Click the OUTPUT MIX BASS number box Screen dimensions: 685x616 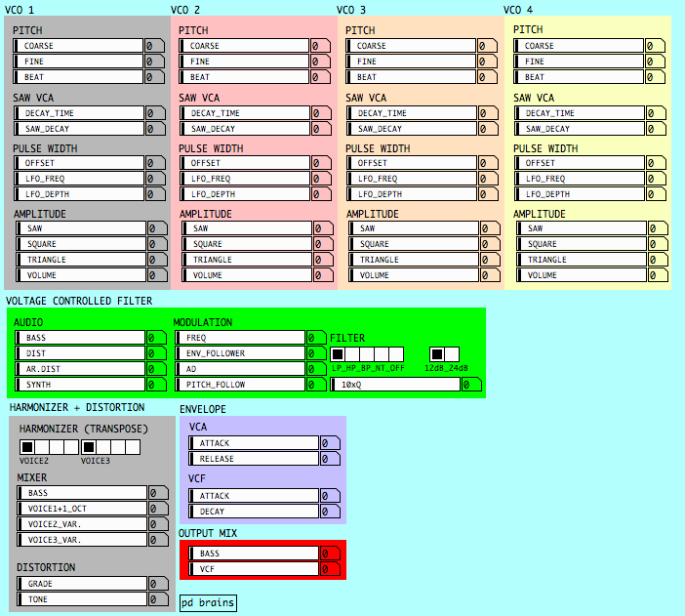point(330,554)
